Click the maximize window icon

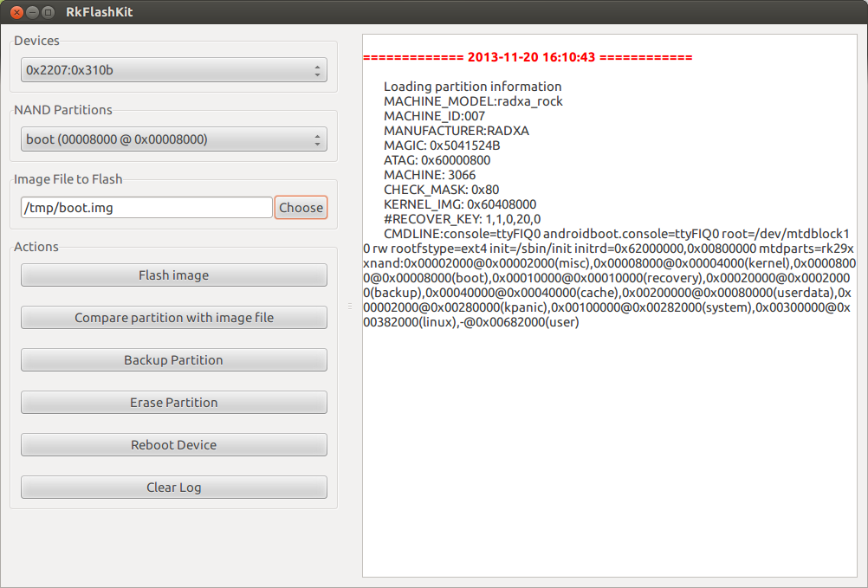[48, 12]
